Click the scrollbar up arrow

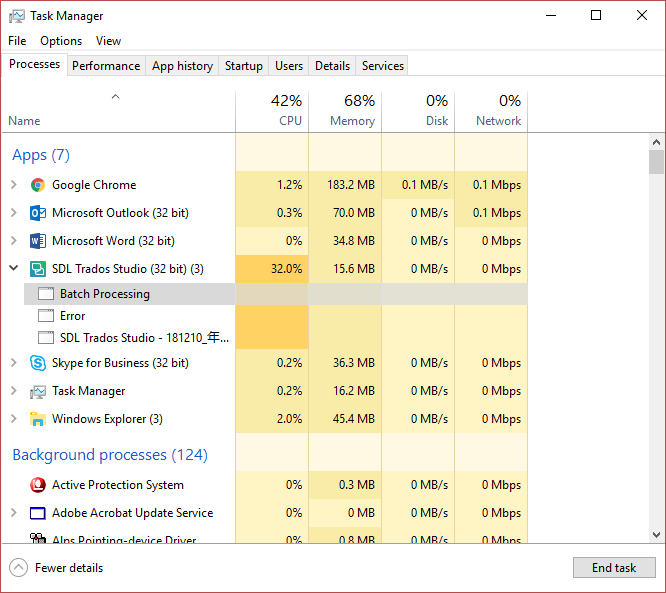(x=656, y=142)
